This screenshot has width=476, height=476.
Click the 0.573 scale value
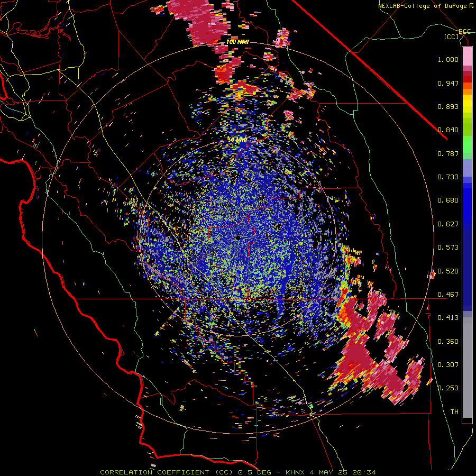pos(448,248)
